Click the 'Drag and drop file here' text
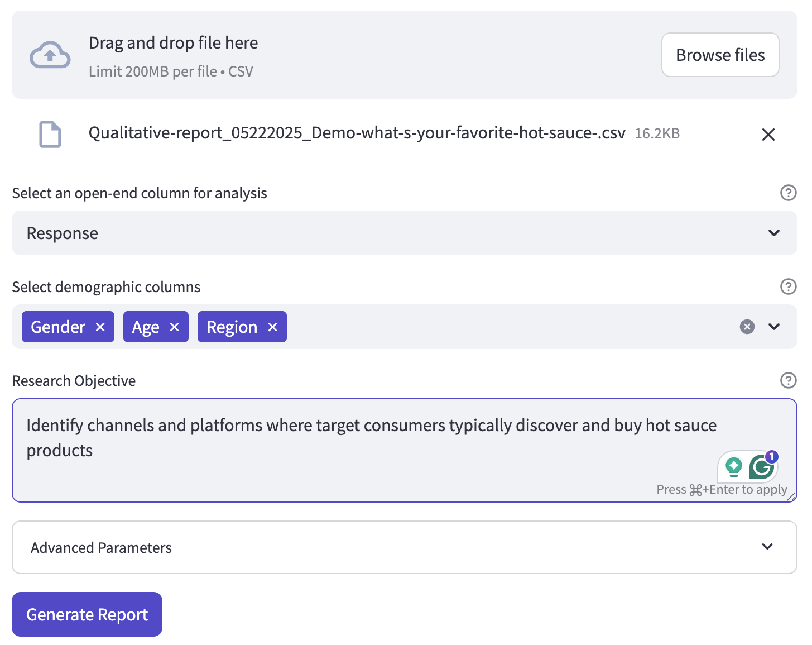Viewport: 812px width, 645px height. pos(173,43)
